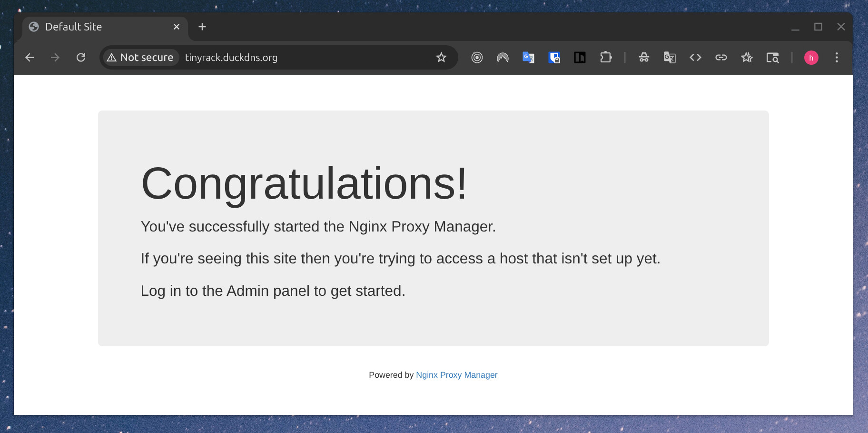This screenshot has height=433, width=868.
Task: Open a new tab with plus button
Action: click(x=202, y=27)
